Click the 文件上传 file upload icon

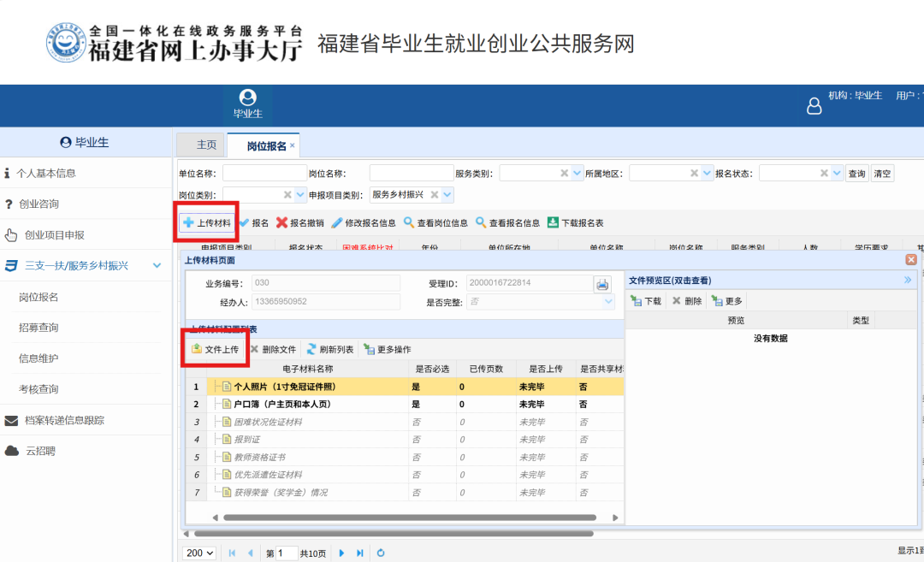tap(195, 349)
